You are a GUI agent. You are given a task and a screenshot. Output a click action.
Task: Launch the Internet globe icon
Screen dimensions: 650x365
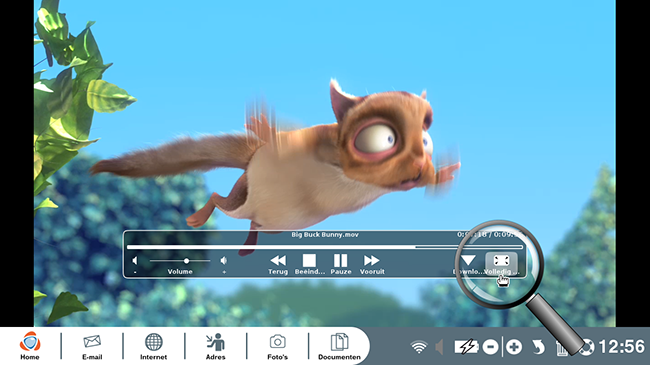[153, 346]
